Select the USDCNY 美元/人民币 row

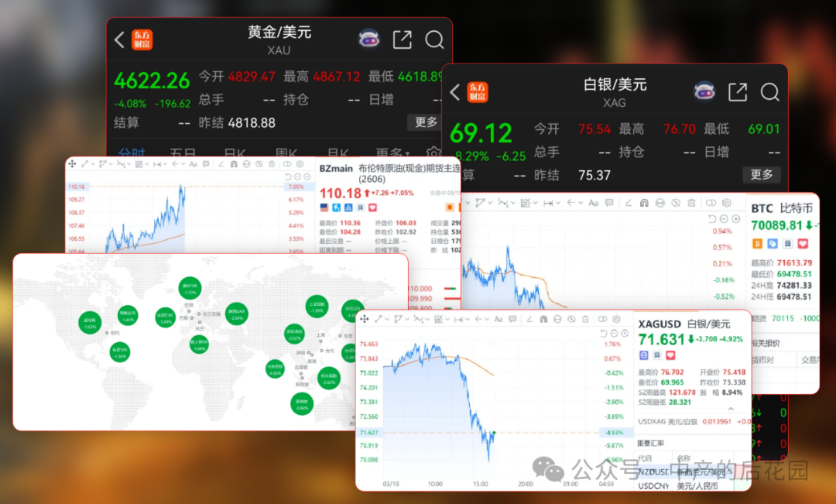(x=692, y=486)
